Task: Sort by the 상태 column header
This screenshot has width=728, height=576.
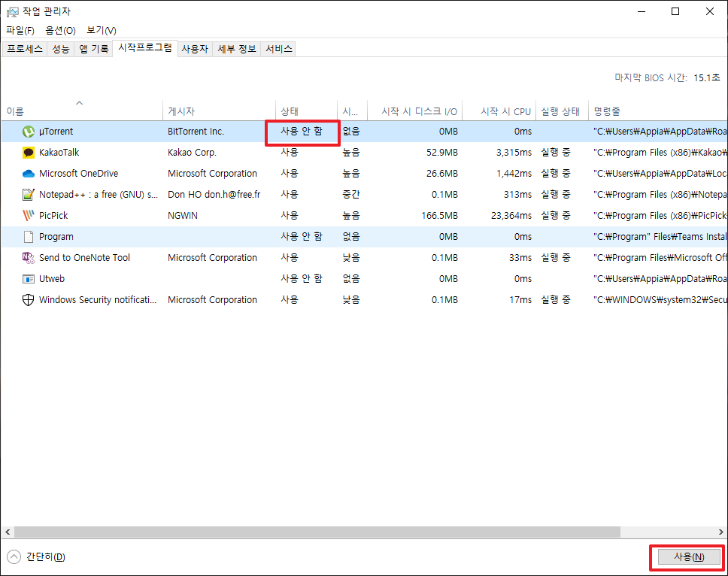Action: point(306,111)
